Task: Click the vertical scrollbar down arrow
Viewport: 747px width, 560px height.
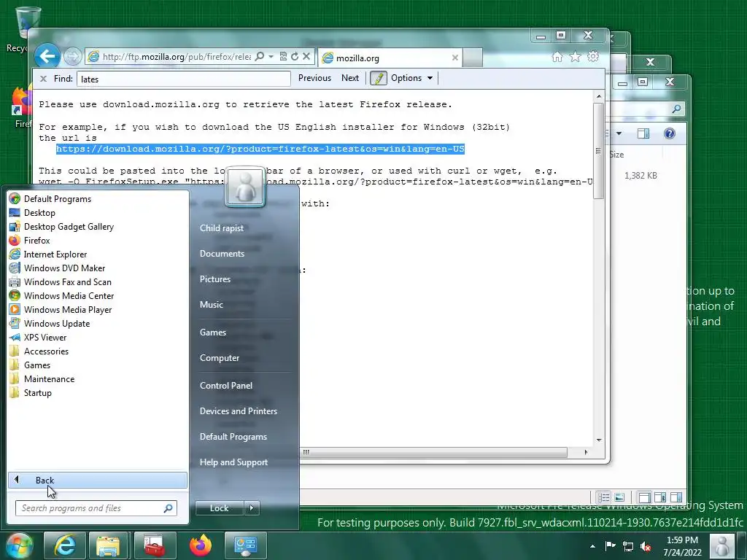Action: [x=599, y=440]
